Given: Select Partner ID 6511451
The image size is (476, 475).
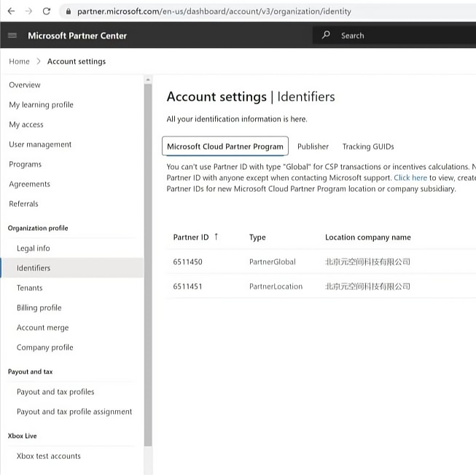Looking at the screenshot, I should 187,286.
